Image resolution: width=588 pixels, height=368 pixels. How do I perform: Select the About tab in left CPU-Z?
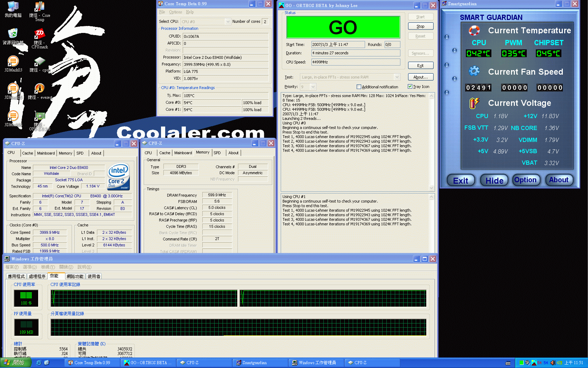coord(96,153)
